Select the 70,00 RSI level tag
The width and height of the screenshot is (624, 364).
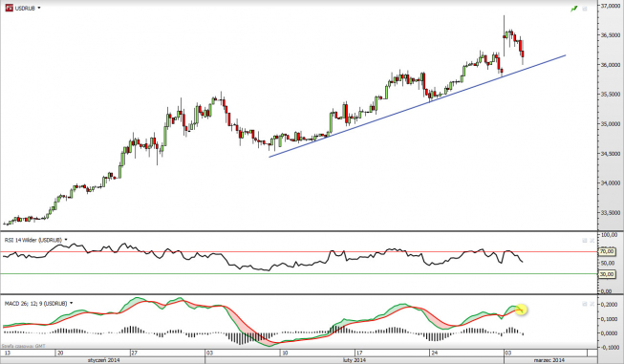point(608,251)
